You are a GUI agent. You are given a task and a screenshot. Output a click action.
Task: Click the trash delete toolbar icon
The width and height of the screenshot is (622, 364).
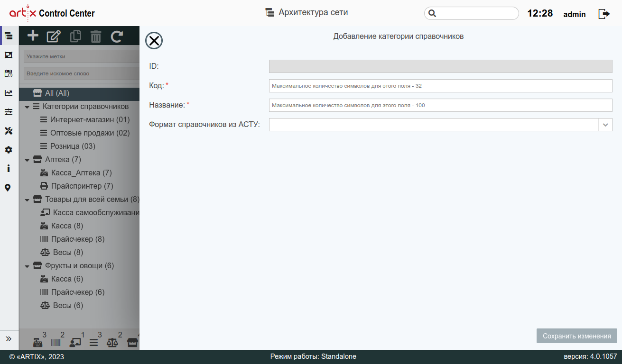point(96,36)
